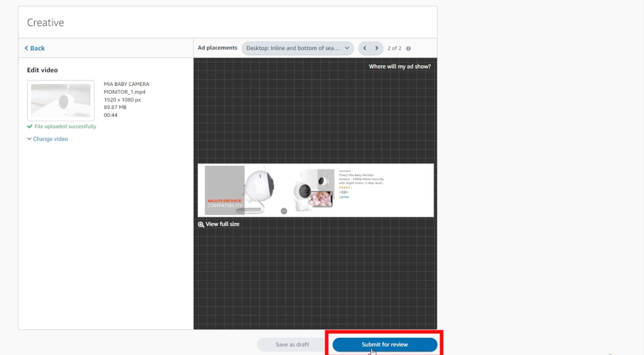Open View full size preview
644x355 pixels.
(x=219, y=224)
